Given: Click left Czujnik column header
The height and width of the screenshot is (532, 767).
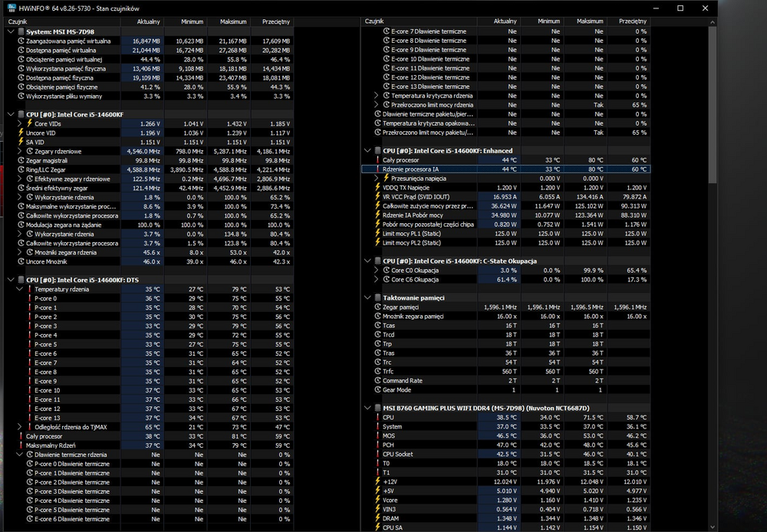Looking at the screenshot, I should pos(62,21).
